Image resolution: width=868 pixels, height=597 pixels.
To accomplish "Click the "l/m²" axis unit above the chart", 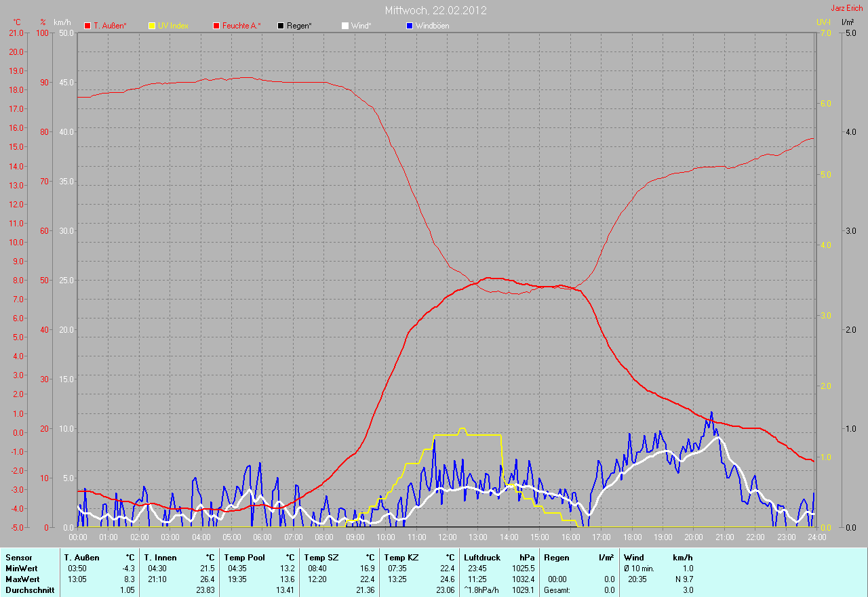I will point(848,22).
